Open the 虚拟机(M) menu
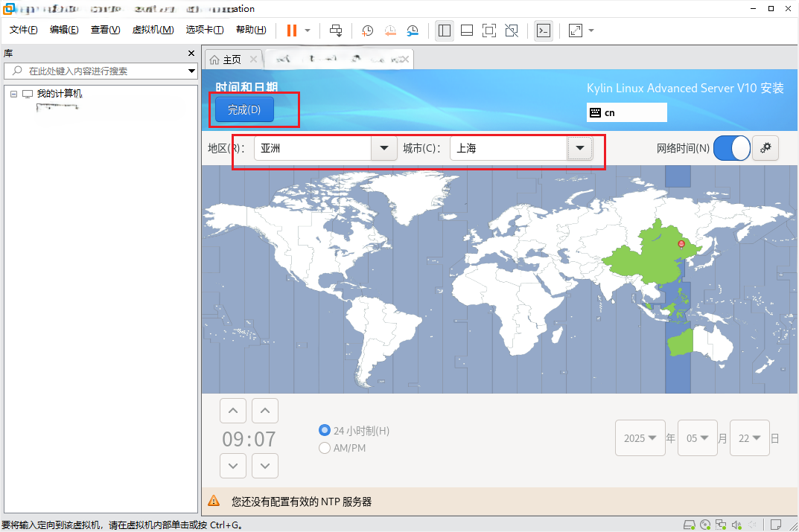The height and width of the screenshot is (532, 799). (153, 30)
